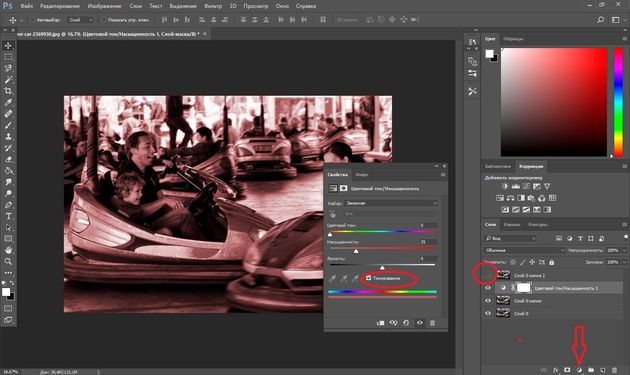Open the Набор preset dropdown
This screenshot has width=630, height=375.
[x=391, y=203]
